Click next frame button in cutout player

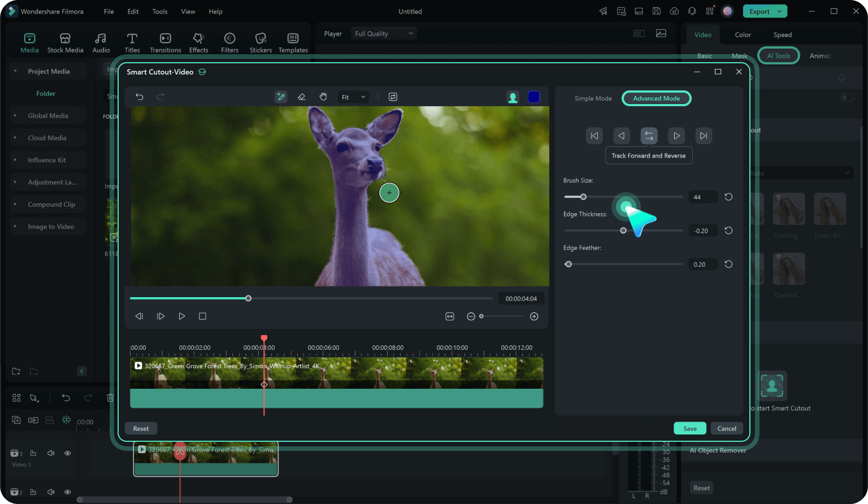[x=160, y=316]
